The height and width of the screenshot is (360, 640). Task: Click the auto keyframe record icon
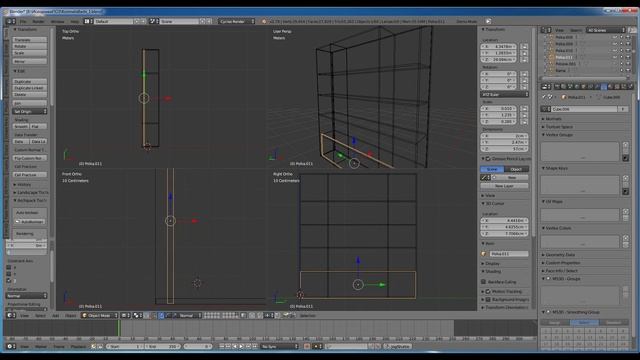307,347
